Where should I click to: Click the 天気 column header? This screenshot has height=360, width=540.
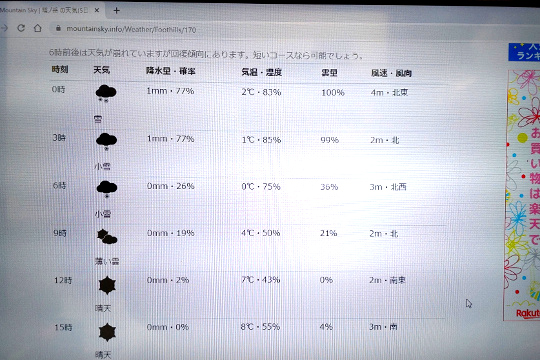(102, 70)
